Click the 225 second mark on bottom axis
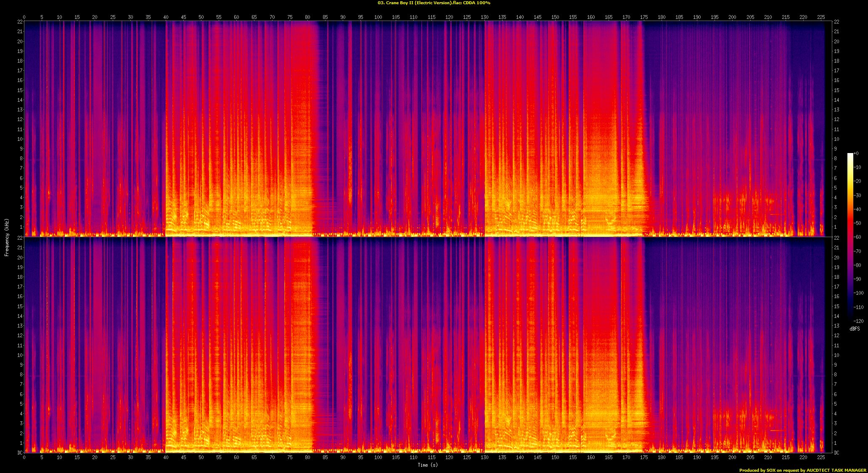Screen dimensions: 868x473 (x=821, y=457)
